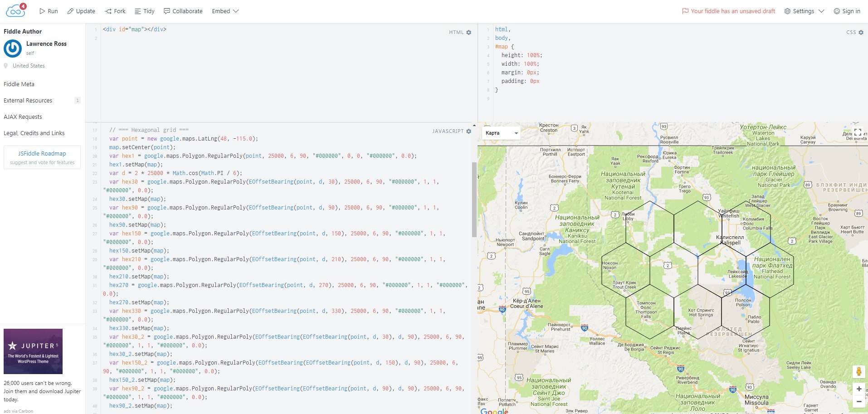Viewport: 868px width, 414px height.
Task: Expand Legal, Credits and Links section
Action: [x=34, y=133]
